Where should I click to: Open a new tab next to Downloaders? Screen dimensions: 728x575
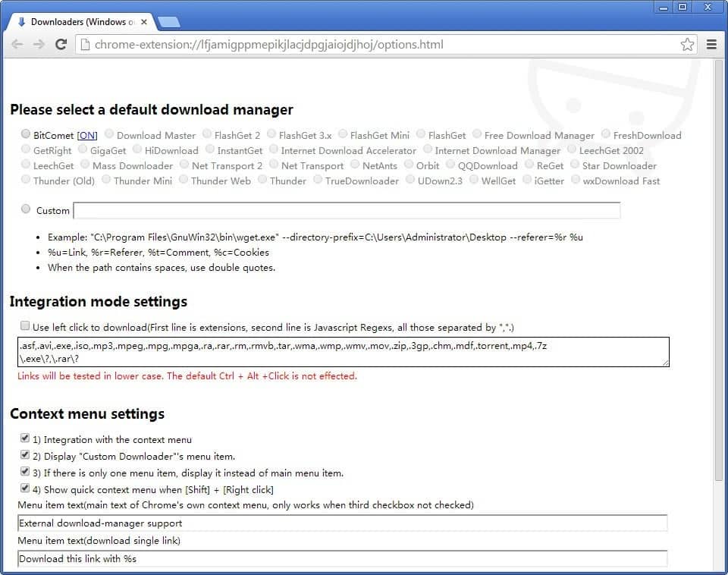[169, 22]
